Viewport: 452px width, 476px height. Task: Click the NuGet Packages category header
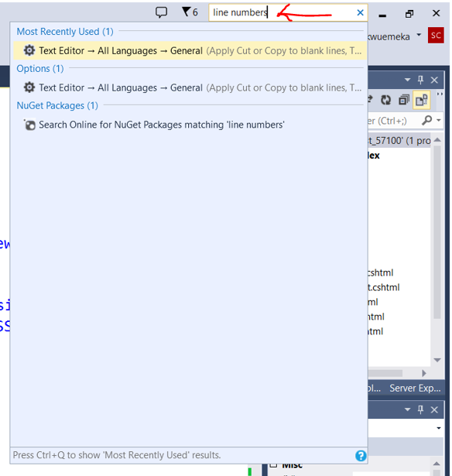(x=57, y=105)
